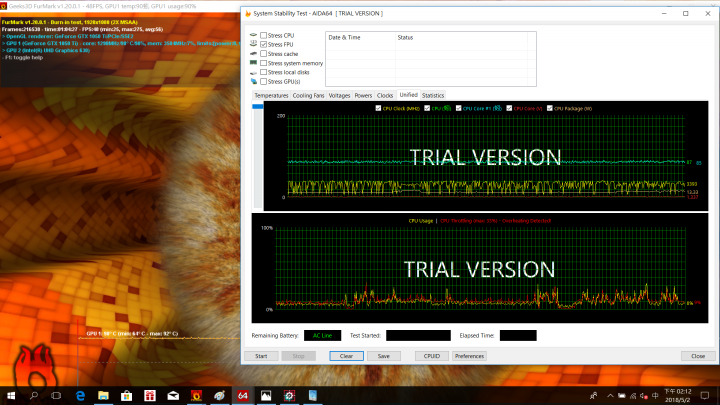This screenshot has height=405, width=720.
Task: Switch to the Powers tab
Action: pos(363,96)
